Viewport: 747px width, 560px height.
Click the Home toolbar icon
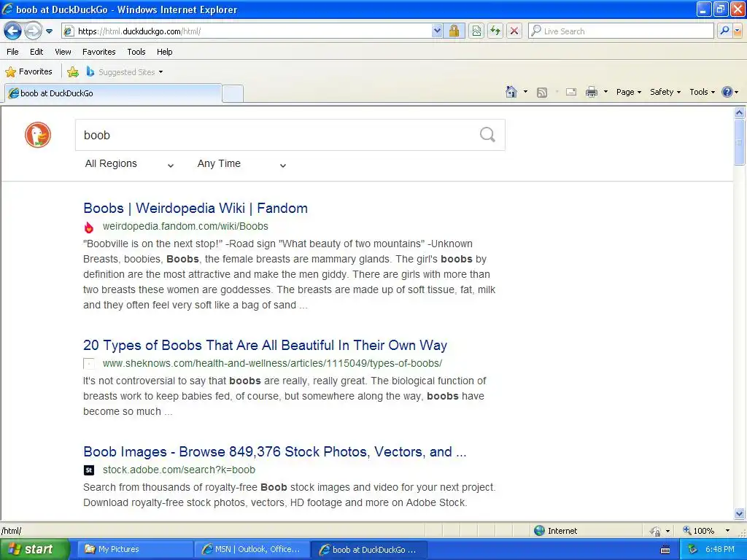click(511, 92)
